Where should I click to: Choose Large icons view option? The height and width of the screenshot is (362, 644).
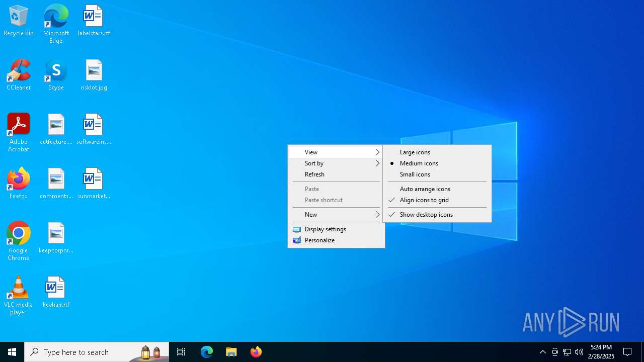(437, 152)
